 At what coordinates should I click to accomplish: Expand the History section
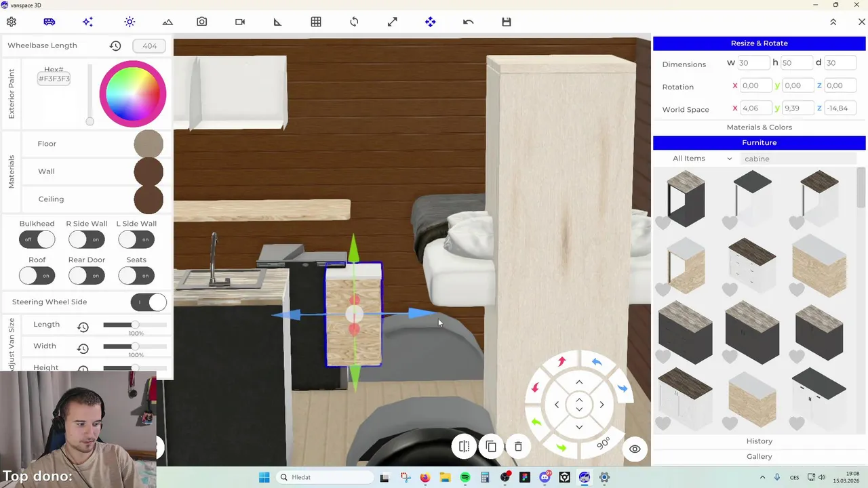point(759,441)
